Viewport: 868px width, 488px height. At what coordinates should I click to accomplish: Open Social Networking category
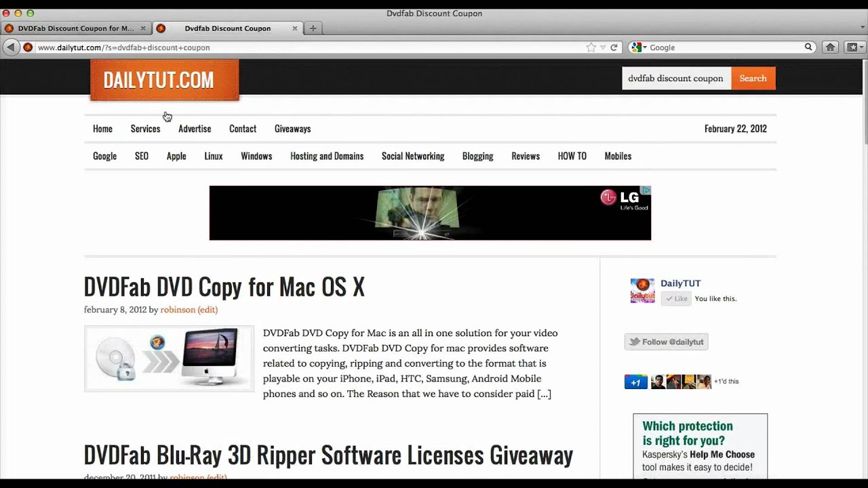coord(413,156)
